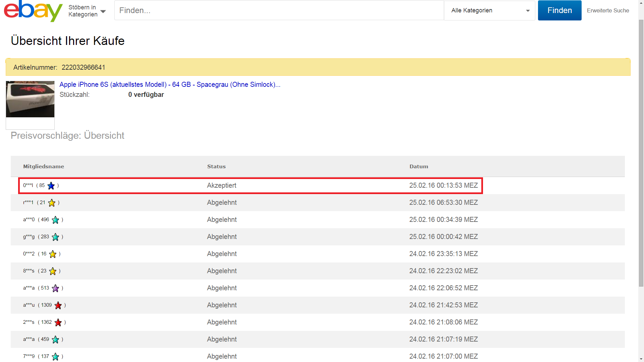Viewport: 644px width, 362px height.
Task: Click date 24.02.16 21:08:06 MEZ
Action: 443,322
